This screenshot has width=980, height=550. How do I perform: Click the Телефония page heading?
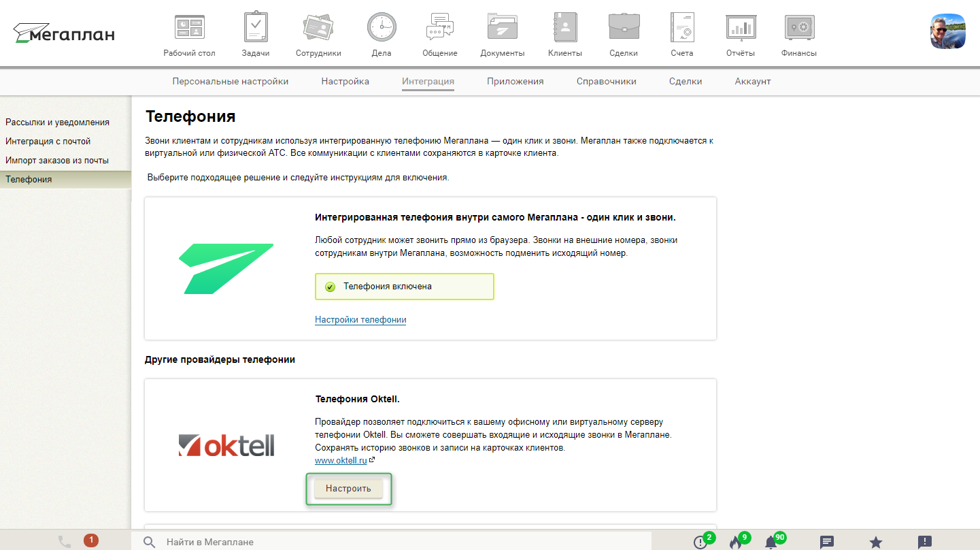coord(190,116)
